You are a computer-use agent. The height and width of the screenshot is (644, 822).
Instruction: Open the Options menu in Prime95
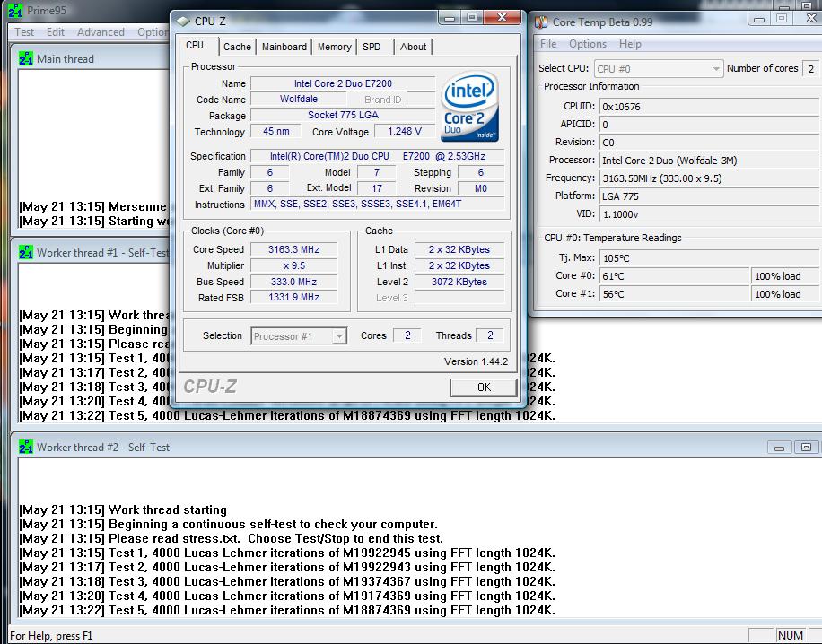pyautogui.click(x=153, y=32)
